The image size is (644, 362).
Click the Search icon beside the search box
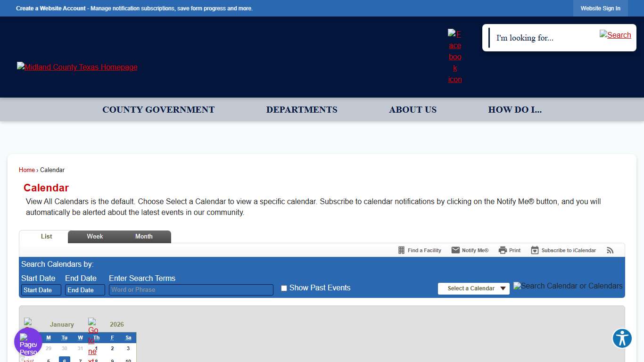point(615,35)
